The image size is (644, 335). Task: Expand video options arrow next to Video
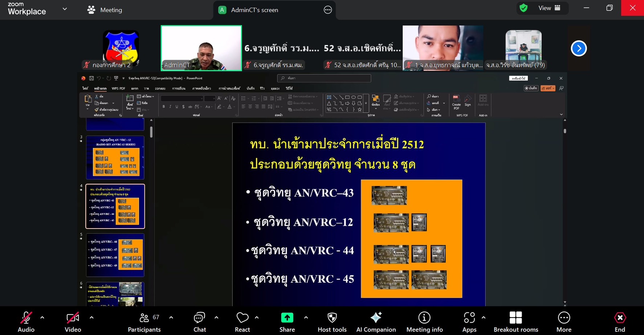click(x=91, y=318)
